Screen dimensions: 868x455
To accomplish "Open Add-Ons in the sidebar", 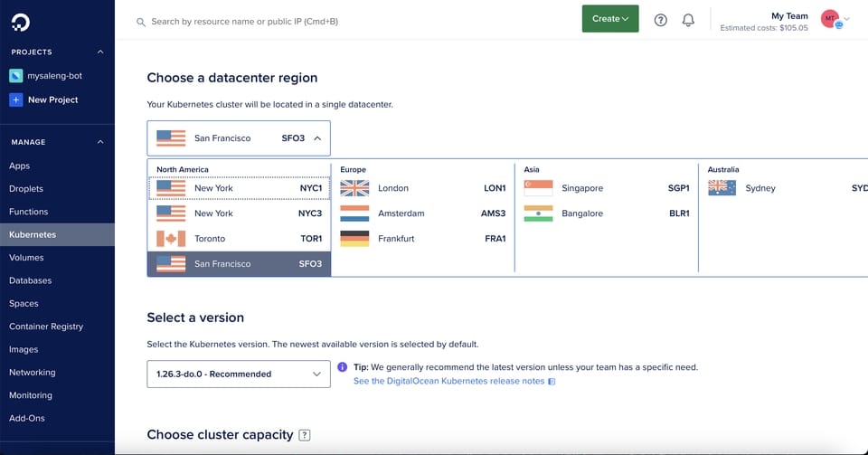I will (26, 419).
